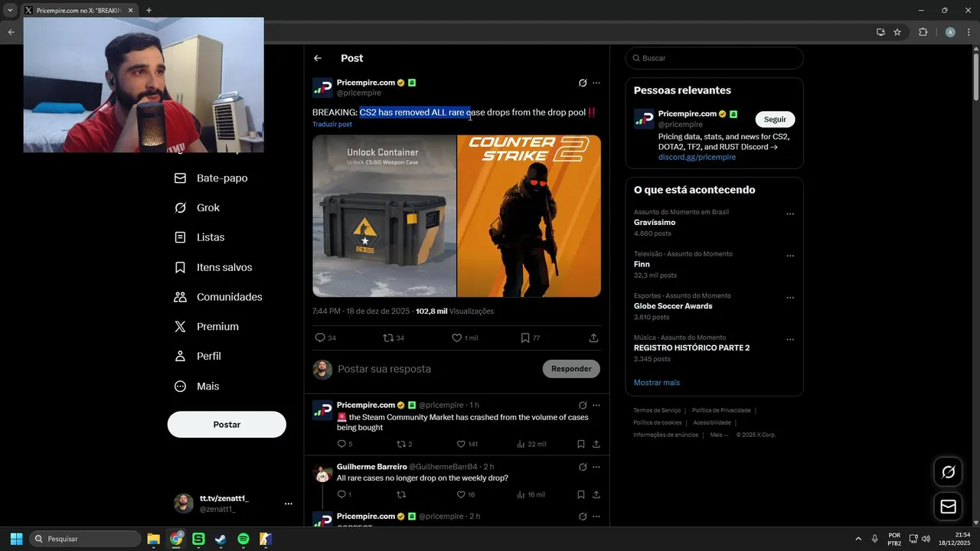Open the Gravíssimo trending topic

pos(655,223)
